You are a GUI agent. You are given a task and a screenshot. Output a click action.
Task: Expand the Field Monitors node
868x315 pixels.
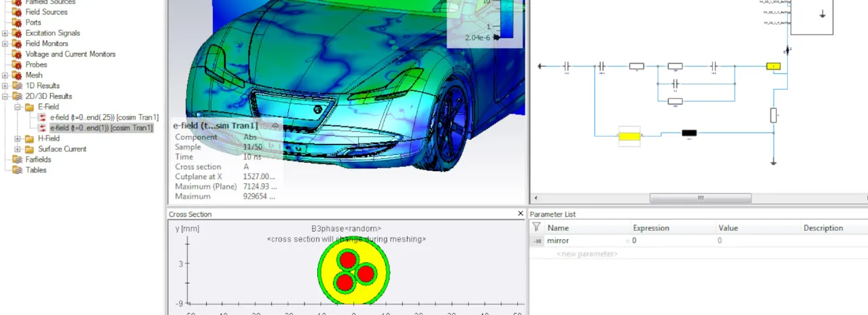[5, 43]
